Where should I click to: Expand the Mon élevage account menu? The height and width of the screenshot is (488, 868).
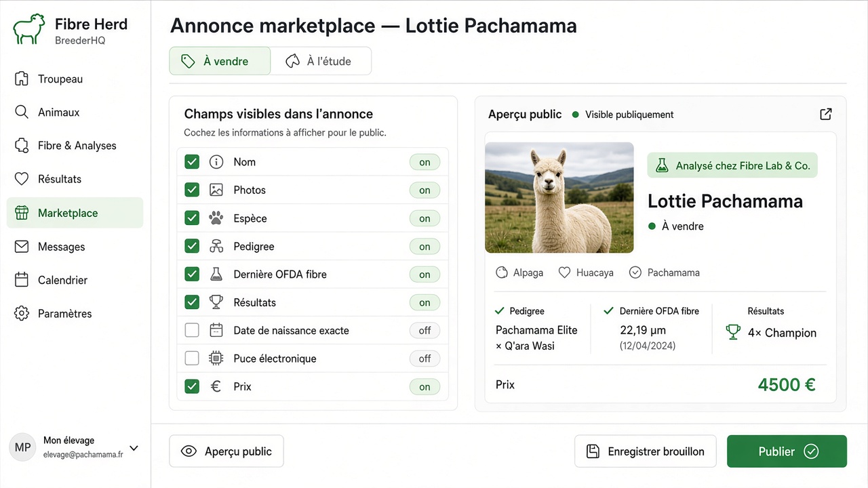[134, 448]
